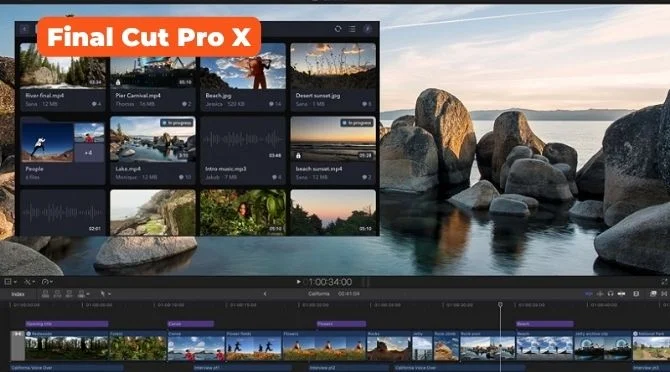The width and height of the screenshot is (670, 372).
Task: Open the Select tool dropdown
Action: coord(105,294)
